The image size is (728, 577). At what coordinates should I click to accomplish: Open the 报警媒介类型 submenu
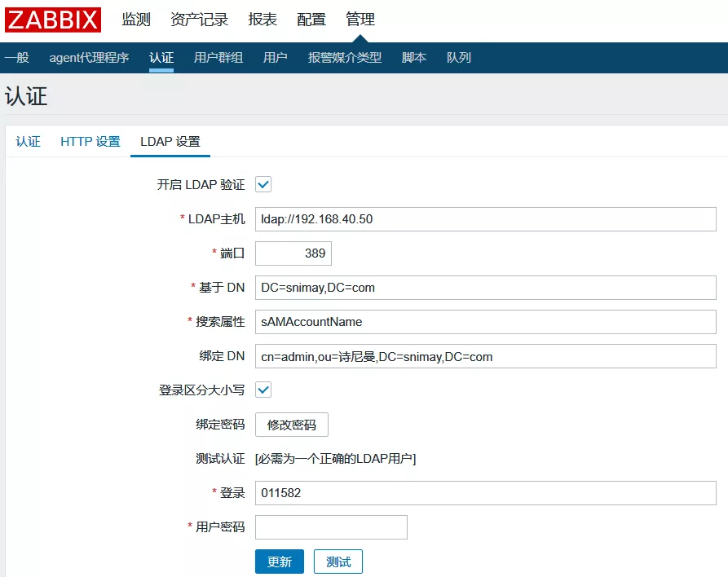[x=345, y=58]
